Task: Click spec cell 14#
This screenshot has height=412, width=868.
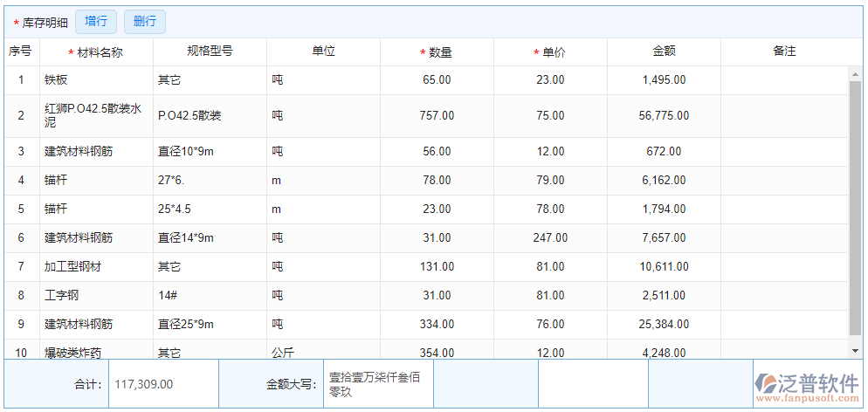Action: pyautogui.click(x=210, y=295)
